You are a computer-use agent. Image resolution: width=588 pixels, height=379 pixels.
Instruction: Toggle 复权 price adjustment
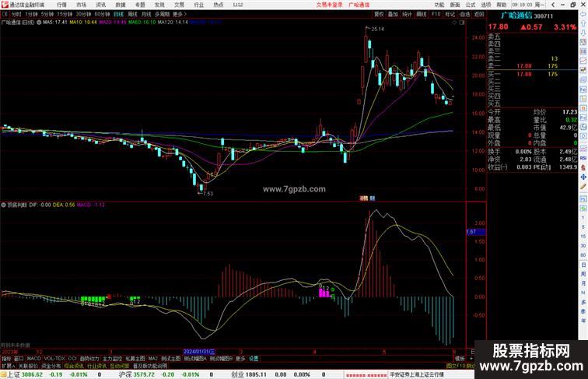[x=379, y=14]
